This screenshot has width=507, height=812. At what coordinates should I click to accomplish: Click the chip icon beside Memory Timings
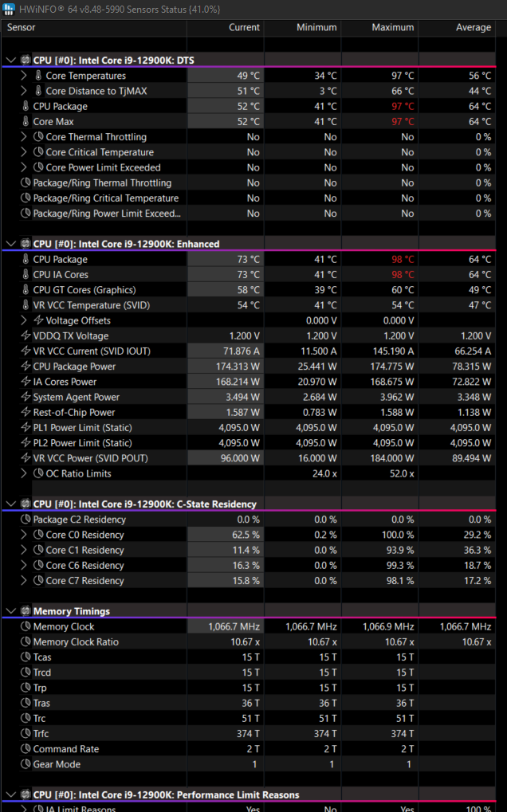tap(26, 611)
